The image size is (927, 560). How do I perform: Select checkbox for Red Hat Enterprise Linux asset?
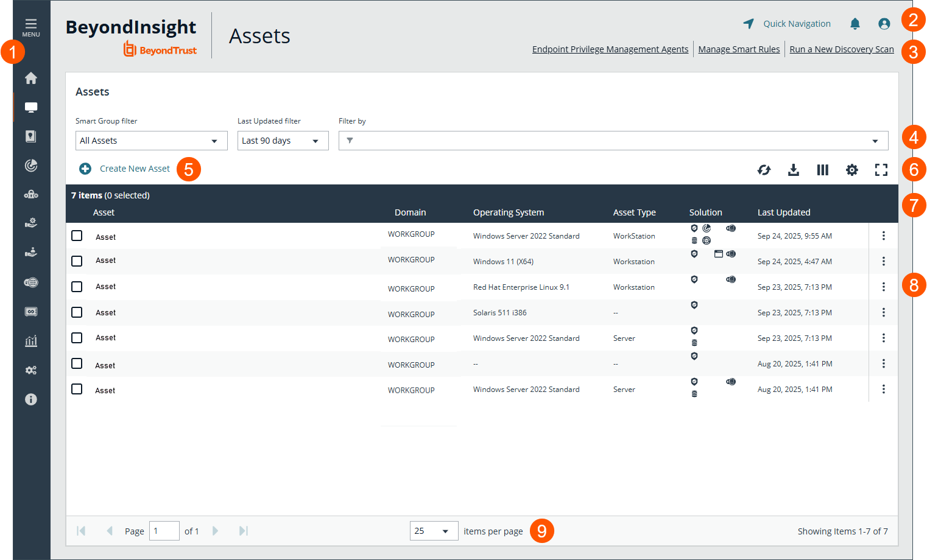point(77,287)
